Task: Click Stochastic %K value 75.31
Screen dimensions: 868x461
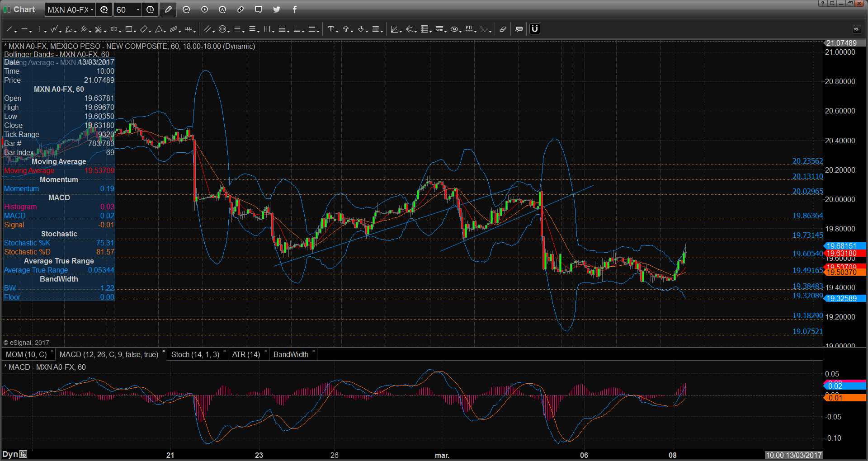Action: 105,243
